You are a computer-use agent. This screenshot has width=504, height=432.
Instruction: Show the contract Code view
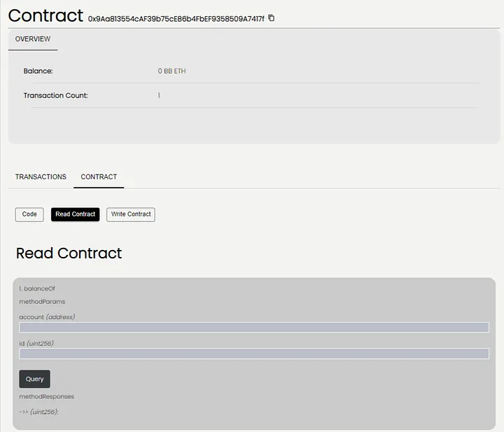click(29, 214)
